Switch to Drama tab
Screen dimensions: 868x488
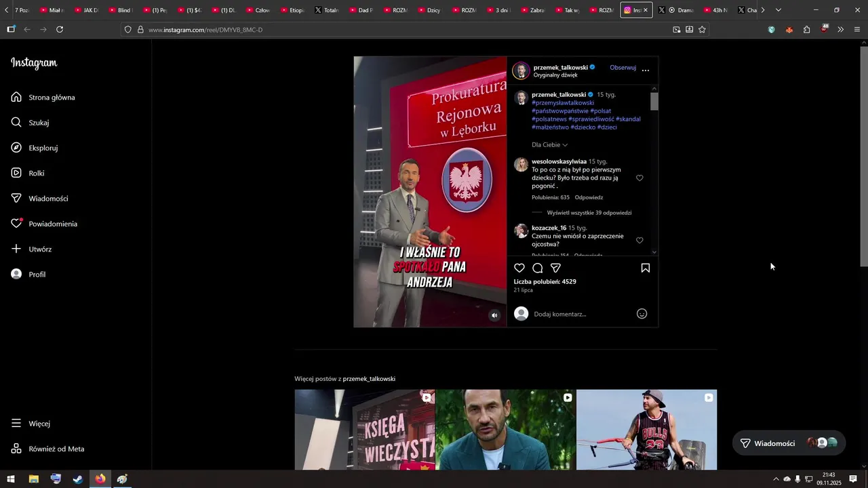pyautogui.click(x=680, y=10)
